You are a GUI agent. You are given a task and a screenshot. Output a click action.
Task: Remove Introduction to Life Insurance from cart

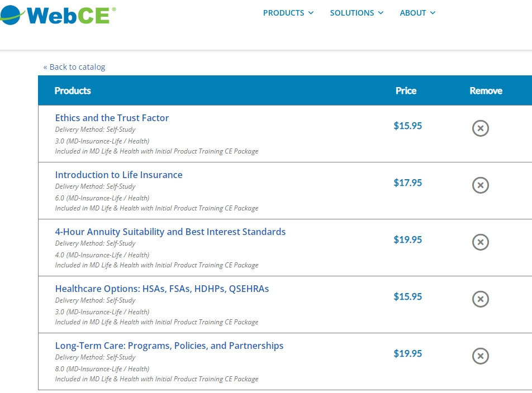tap(480, 185)
